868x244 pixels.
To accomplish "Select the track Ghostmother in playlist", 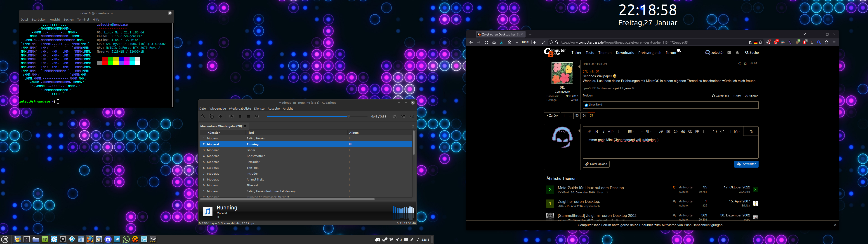I will click(x=255, y=156).
